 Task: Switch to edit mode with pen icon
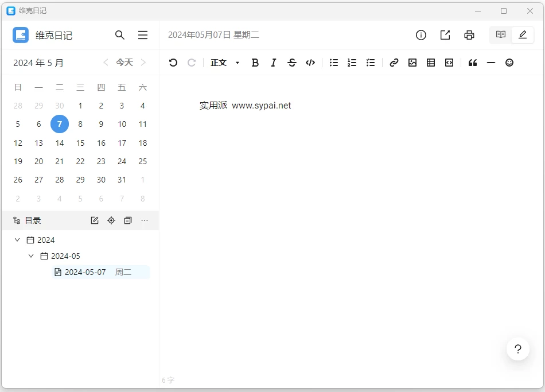523,35
